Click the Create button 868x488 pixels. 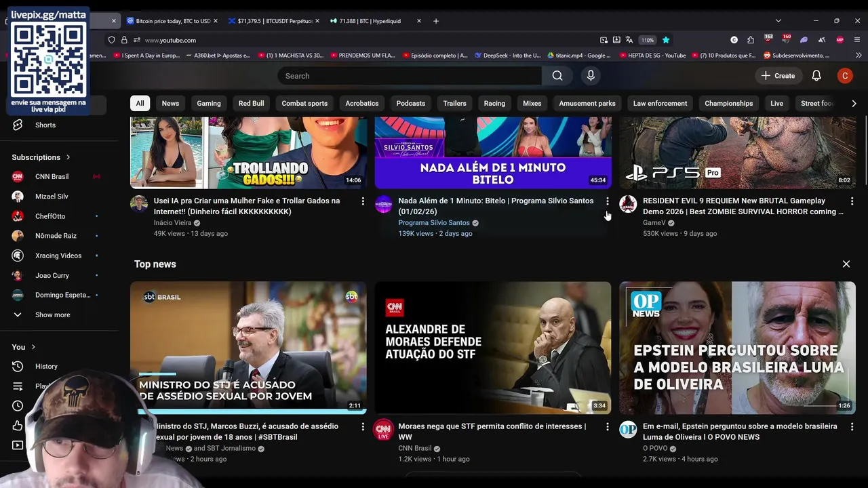pos(778,76)
